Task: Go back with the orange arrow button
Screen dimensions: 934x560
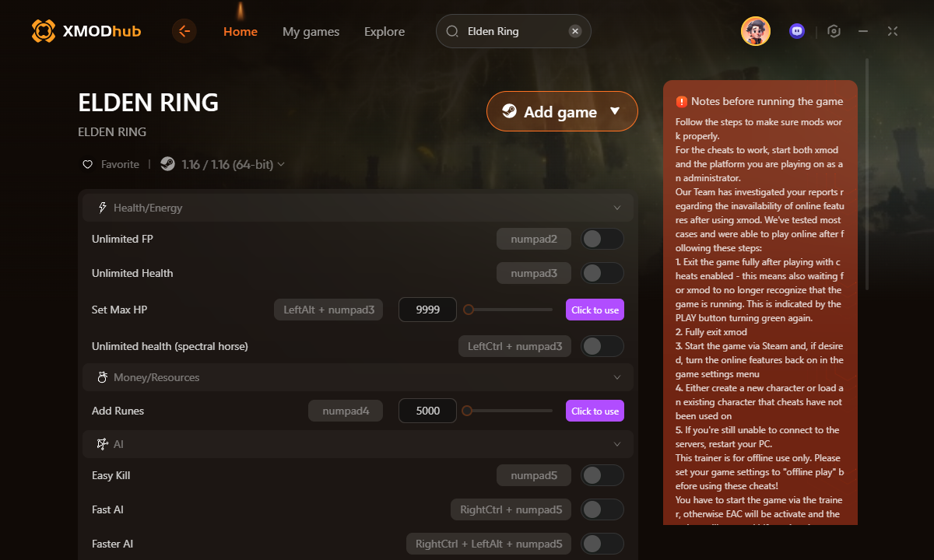Action: (x=184, y=31)
